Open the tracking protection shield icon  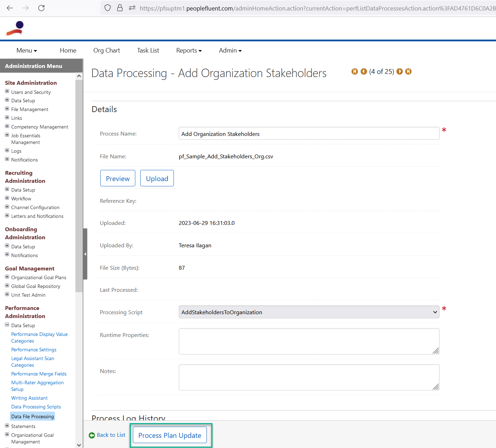point(108,8)
